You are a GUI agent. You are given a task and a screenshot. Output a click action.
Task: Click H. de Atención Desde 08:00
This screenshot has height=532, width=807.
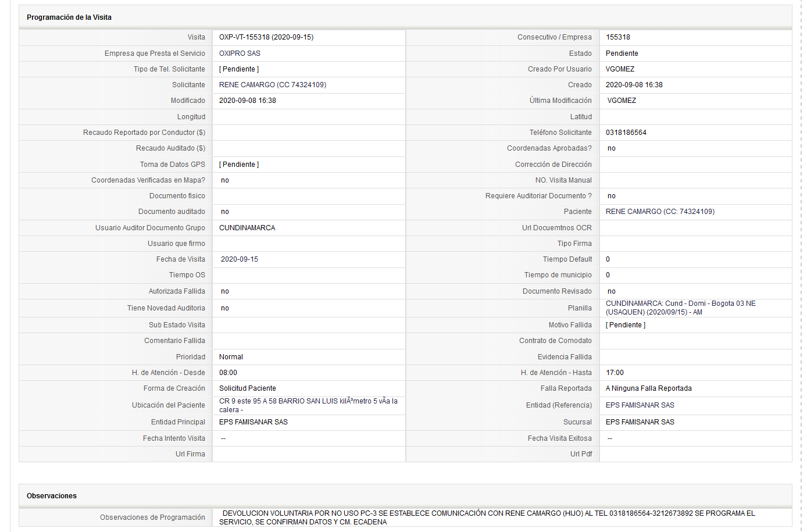click(x=228, y=373)
